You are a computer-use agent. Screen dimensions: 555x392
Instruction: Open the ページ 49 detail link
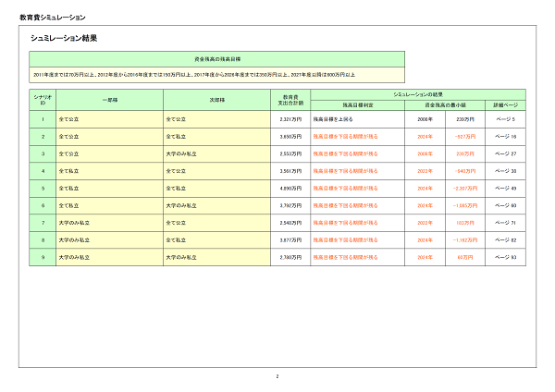point(505,189)
